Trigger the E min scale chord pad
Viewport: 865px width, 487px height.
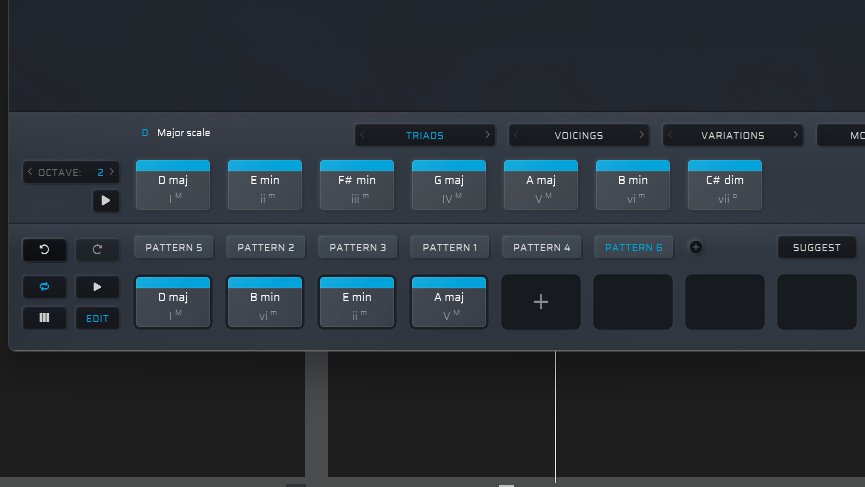tap(265, 185)
